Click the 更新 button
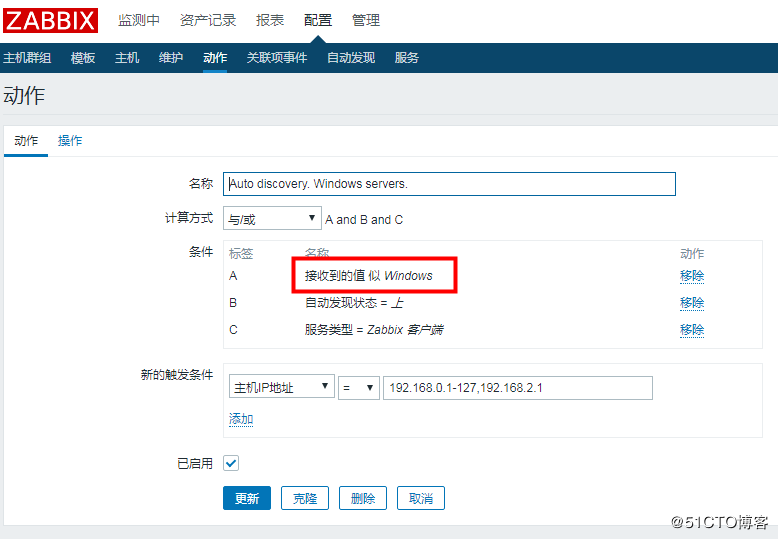The height and width of the screenshot is (539, 778). tap(247, 498)
